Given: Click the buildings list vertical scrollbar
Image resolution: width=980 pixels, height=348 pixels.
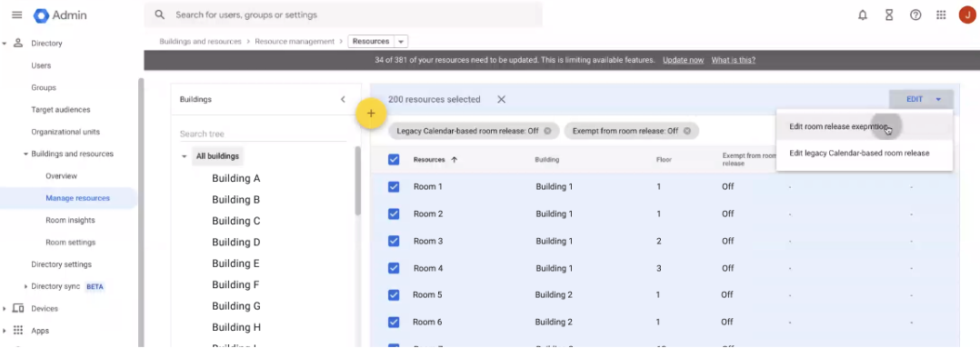Looking at the screenshot, I should (x=358, y=181).
